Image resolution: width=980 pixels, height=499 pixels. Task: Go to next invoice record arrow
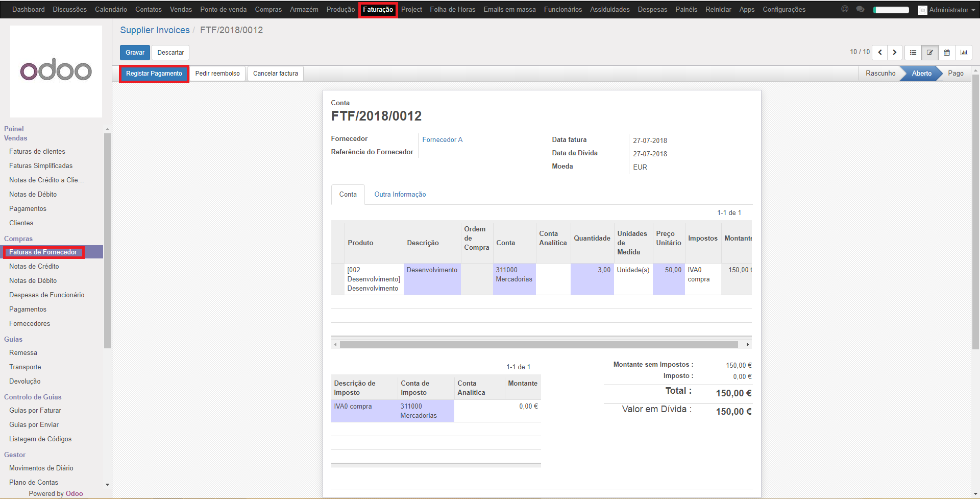tap(894, 53)
